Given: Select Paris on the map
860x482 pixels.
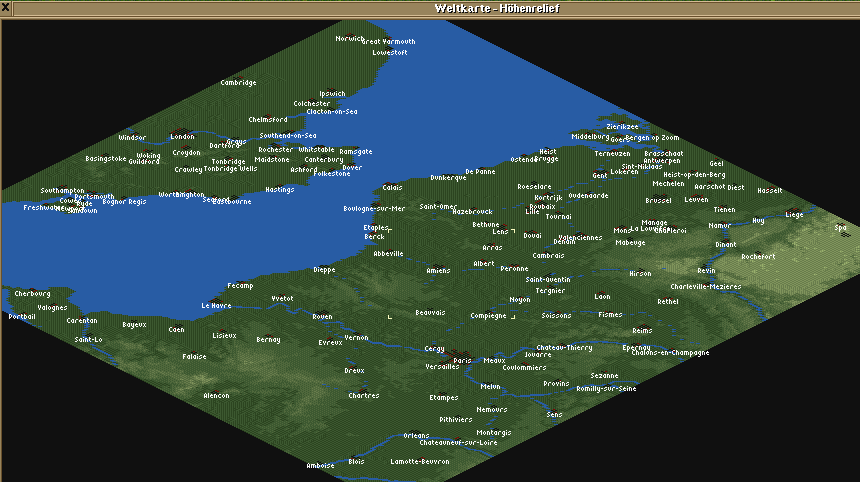Looking at the screenshot, I should pos(461,360).
